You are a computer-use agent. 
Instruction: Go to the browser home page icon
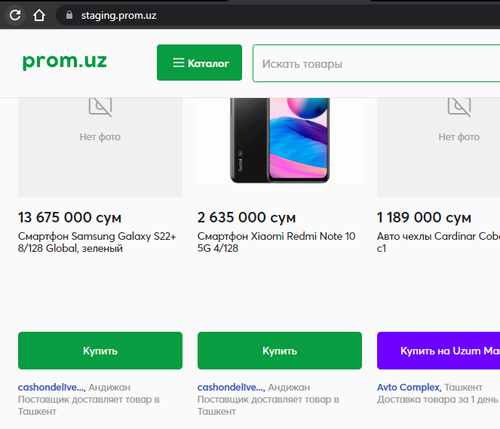coord(39,15)
